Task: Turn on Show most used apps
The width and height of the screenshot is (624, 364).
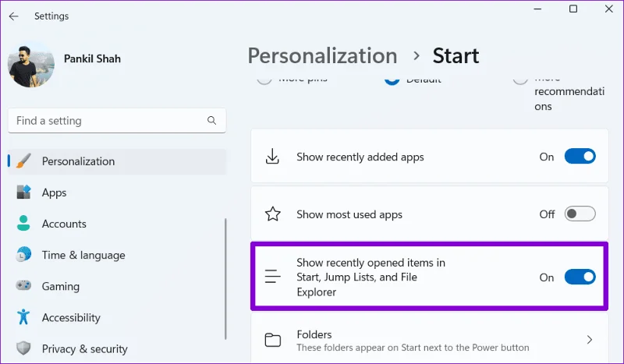Action: [x=580, y=214]
